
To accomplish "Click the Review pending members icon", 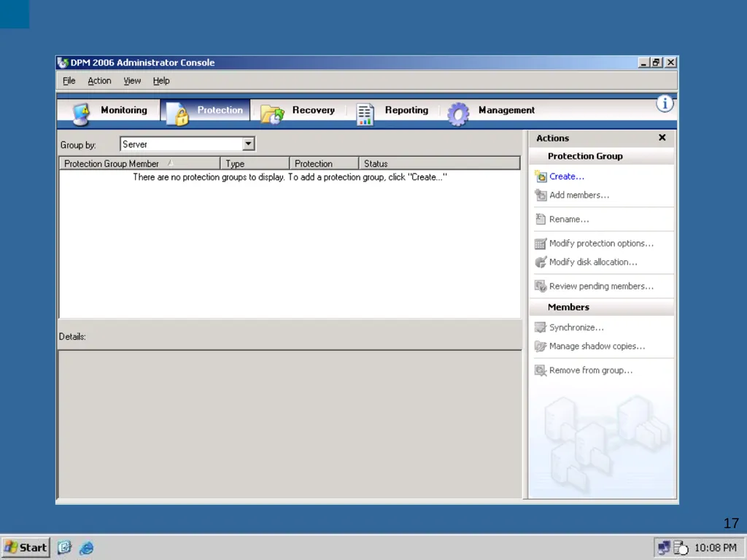I will pos(541,286).
